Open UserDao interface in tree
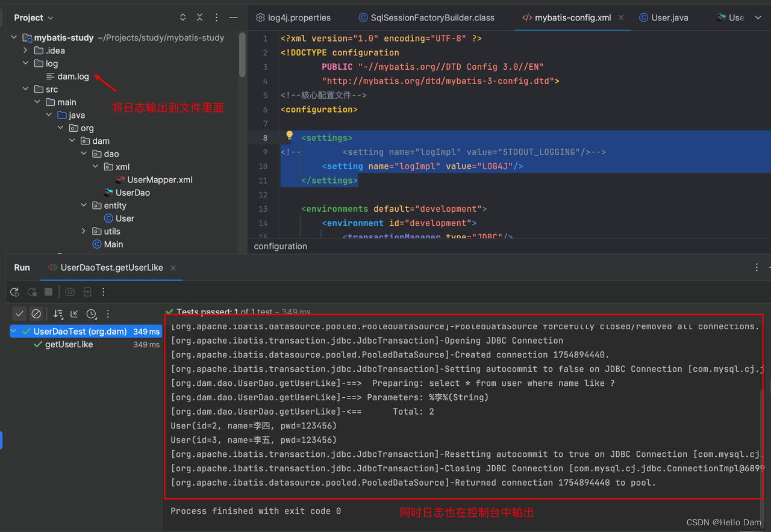This screenshot has width=771, height=532. coord(126,193)
